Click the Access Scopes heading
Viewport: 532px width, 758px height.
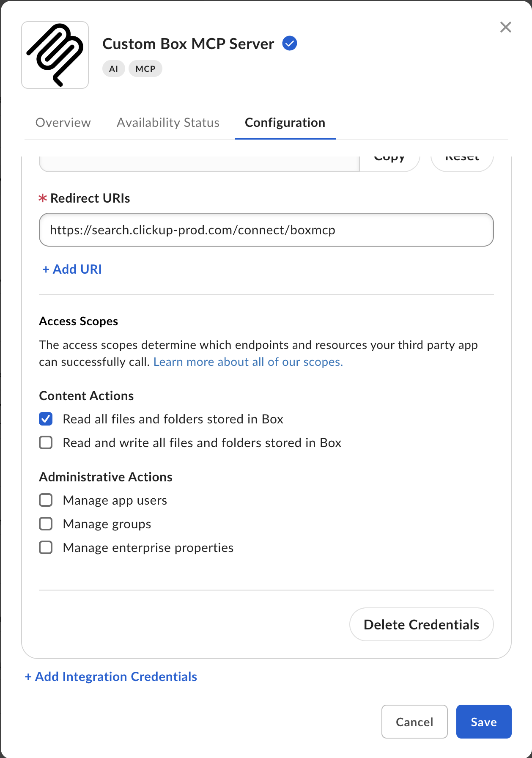point(79,321)
